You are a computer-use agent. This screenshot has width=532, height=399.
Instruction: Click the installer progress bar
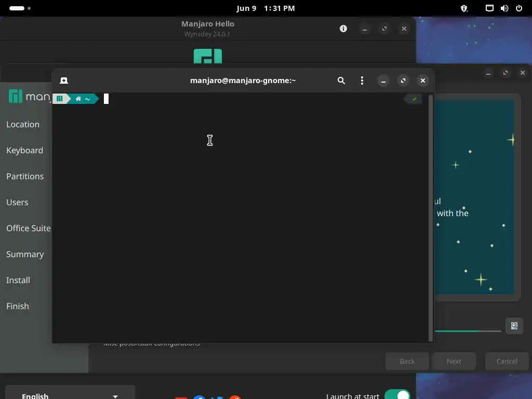[x=468, y=331]
